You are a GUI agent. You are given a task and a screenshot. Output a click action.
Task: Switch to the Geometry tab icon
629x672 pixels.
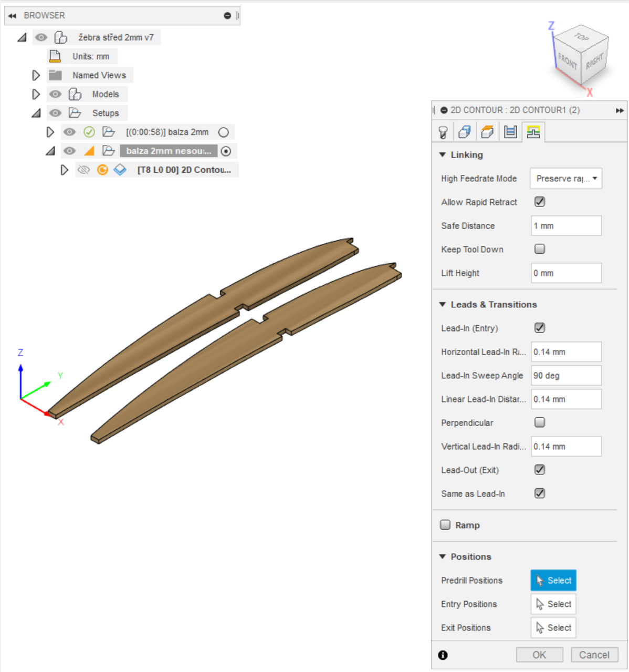(465, 132)
